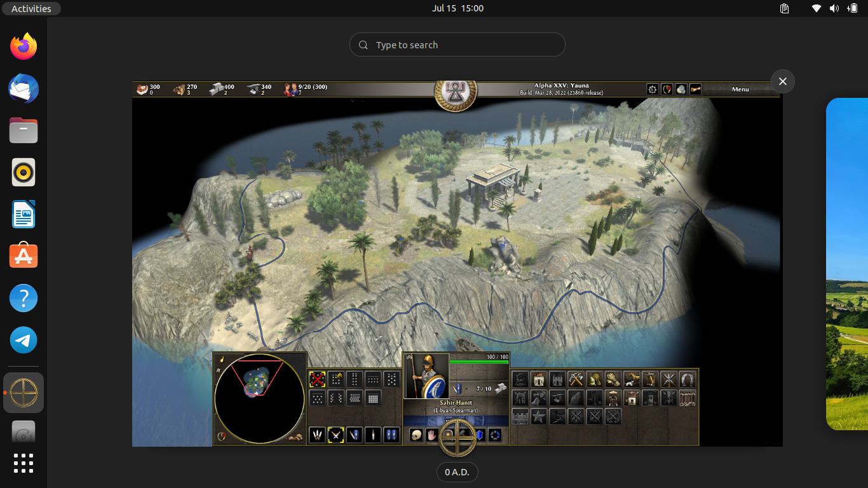Click the food resource counter showing 300
Image resolution: width=868 pixels, height=488 pixels.
click(149, 89)
